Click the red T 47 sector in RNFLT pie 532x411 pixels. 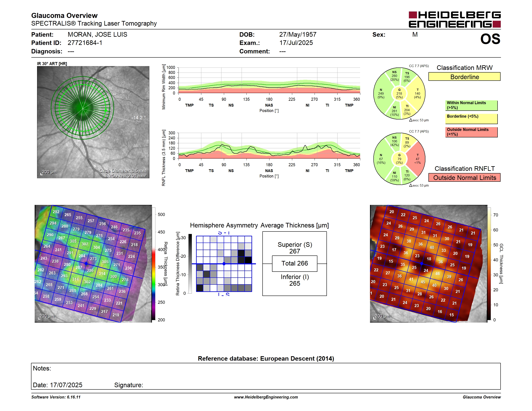pos(417,159)
